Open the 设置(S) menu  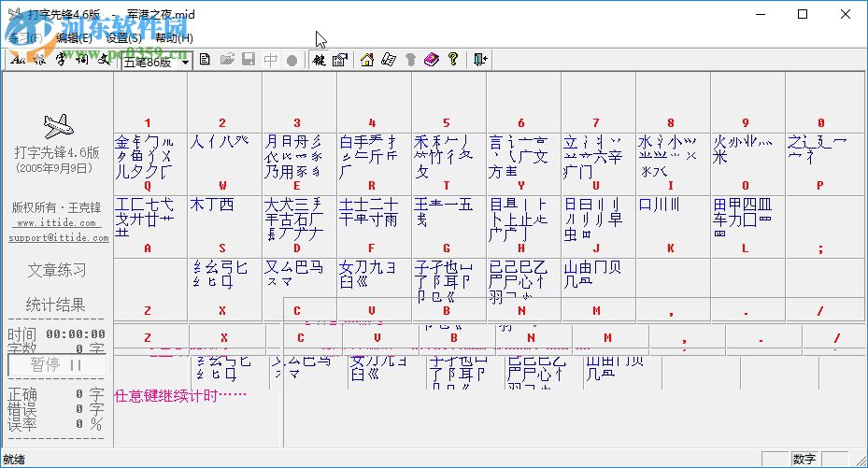click(124, 37)
